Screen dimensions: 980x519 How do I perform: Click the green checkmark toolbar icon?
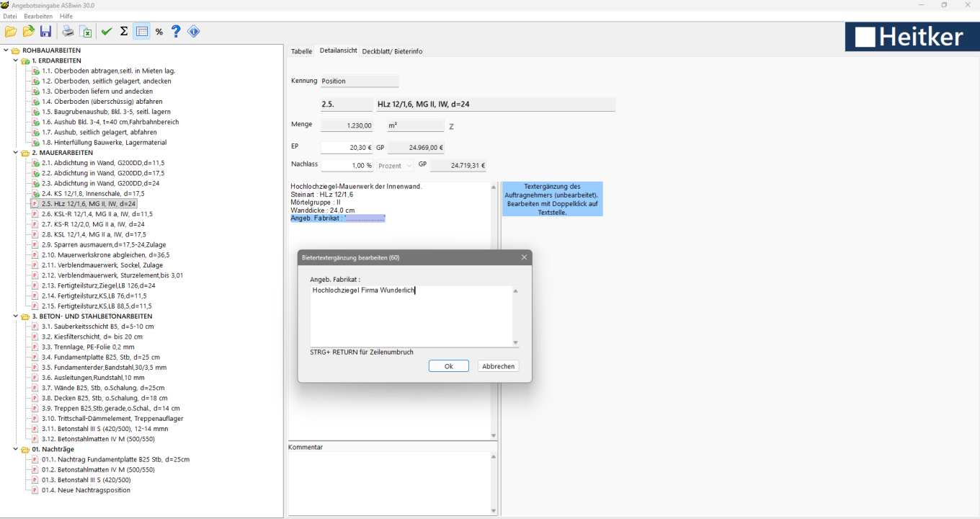point(107,31)
